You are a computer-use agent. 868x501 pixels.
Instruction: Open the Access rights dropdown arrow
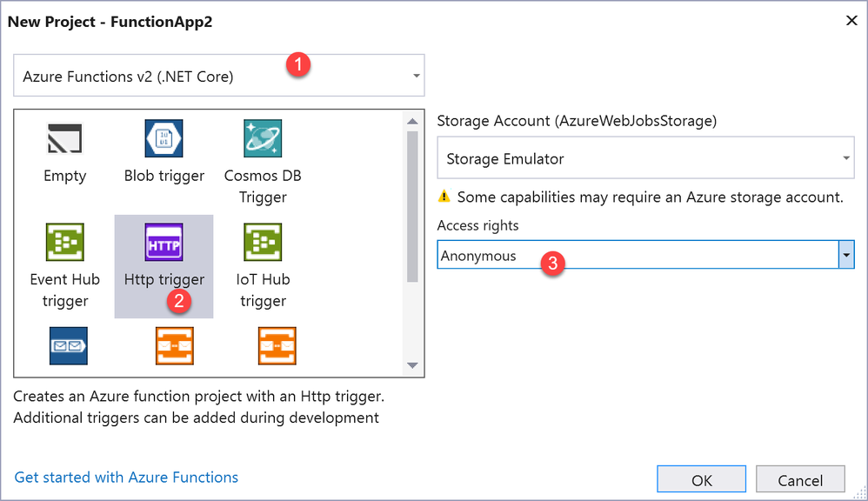click(x=845, y=256)
